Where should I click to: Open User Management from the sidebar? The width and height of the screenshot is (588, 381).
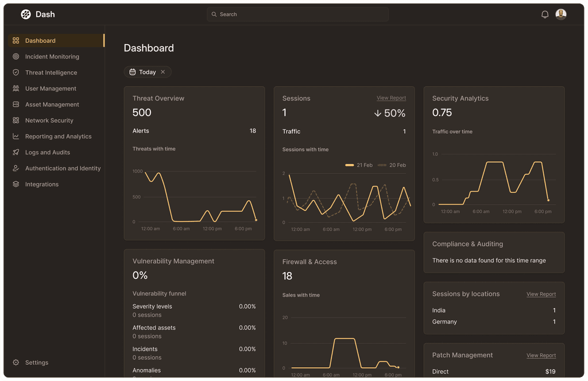click(x=52, y=88)
